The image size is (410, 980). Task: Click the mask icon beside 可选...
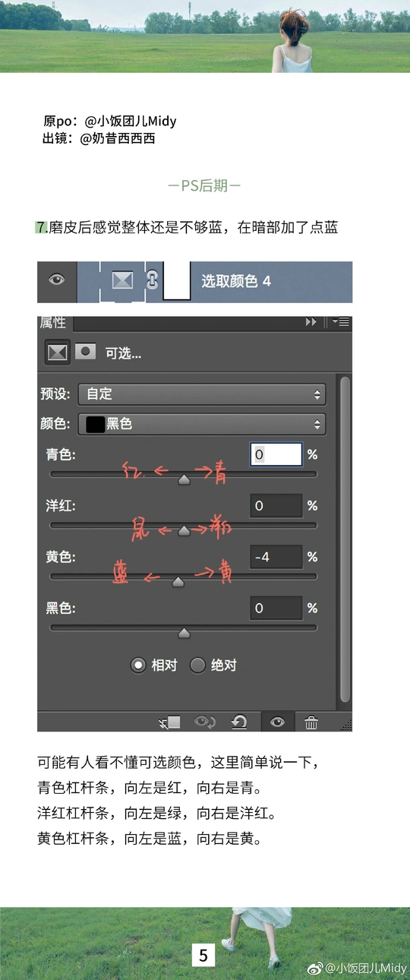[86, 352]
